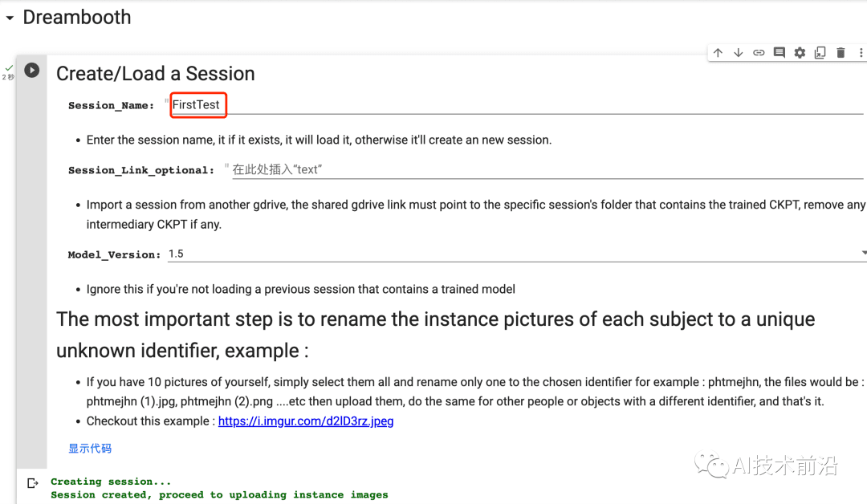This screenshot has height=504, width=867.
Task: Mirror cell in tab icon
Action: click(820, 53)
